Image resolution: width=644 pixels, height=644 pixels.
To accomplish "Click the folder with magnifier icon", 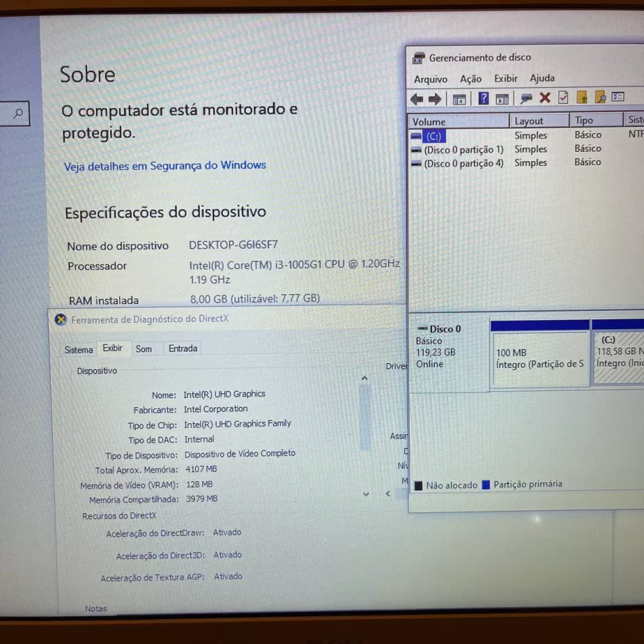I will click(600, 98).
